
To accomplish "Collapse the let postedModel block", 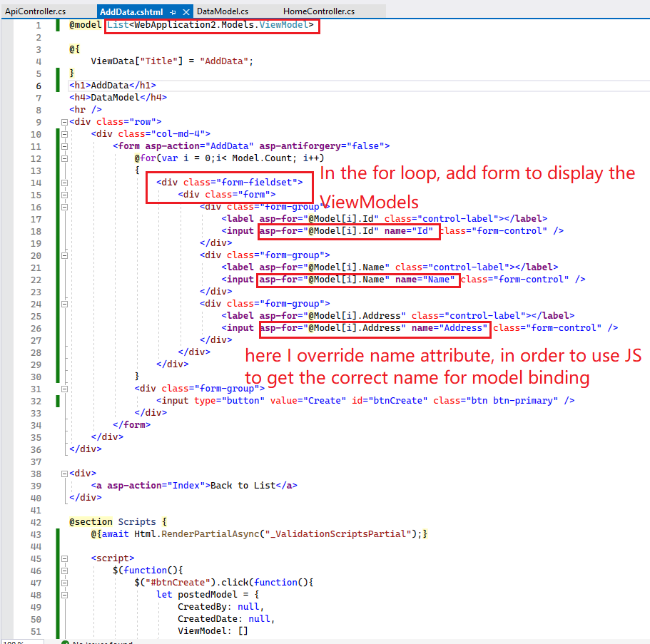I will [x=65, y=595].
